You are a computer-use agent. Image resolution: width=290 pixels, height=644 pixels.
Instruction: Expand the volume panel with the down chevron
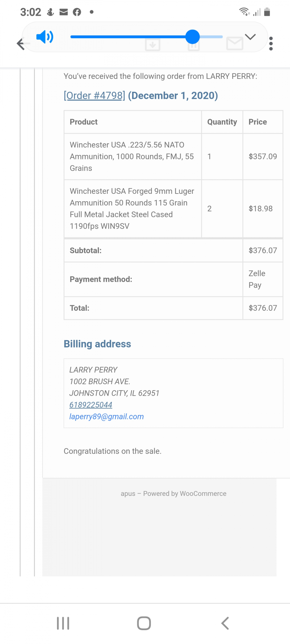click(x=250, y=37)
